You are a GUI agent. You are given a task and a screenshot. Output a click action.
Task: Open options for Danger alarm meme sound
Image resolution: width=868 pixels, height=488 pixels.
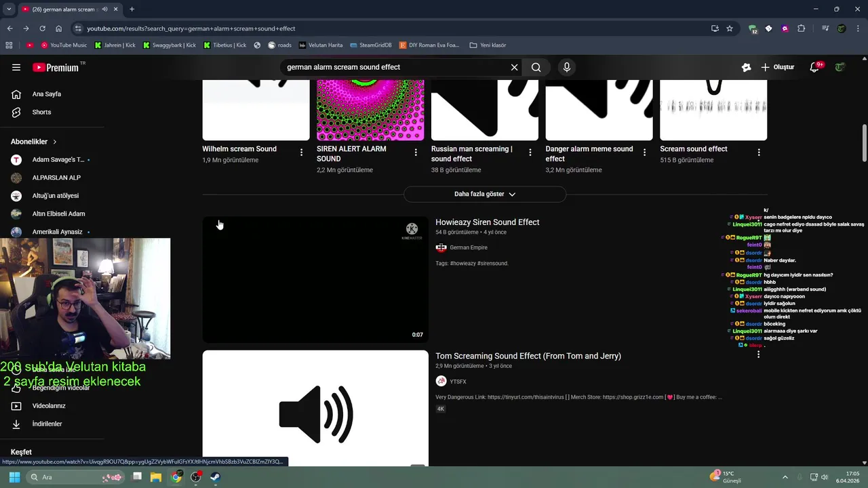point(645,152)
